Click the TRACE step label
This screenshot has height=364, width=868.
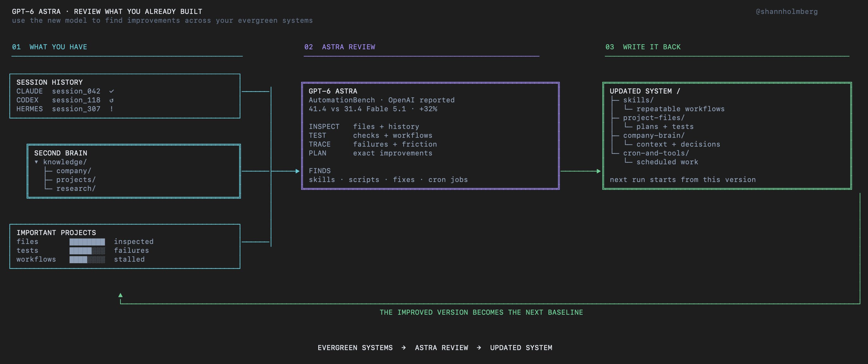click(x=320, y=144)
